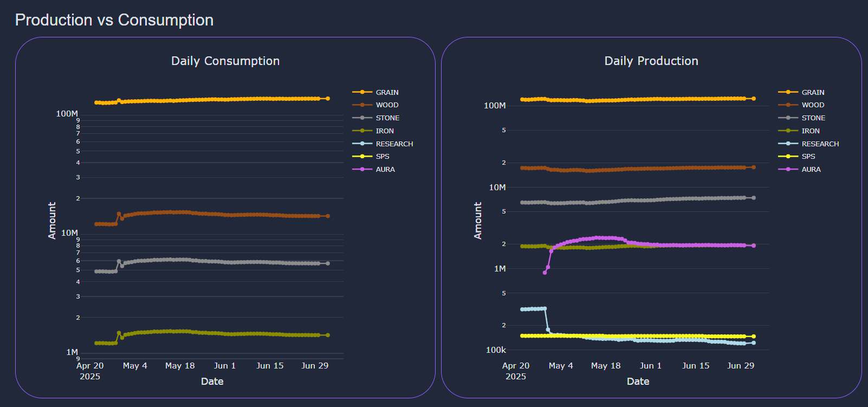Click 100M y-axis label in Consumption chart
868x407 pixels.
pyautogui.click(x=67, y=114)
